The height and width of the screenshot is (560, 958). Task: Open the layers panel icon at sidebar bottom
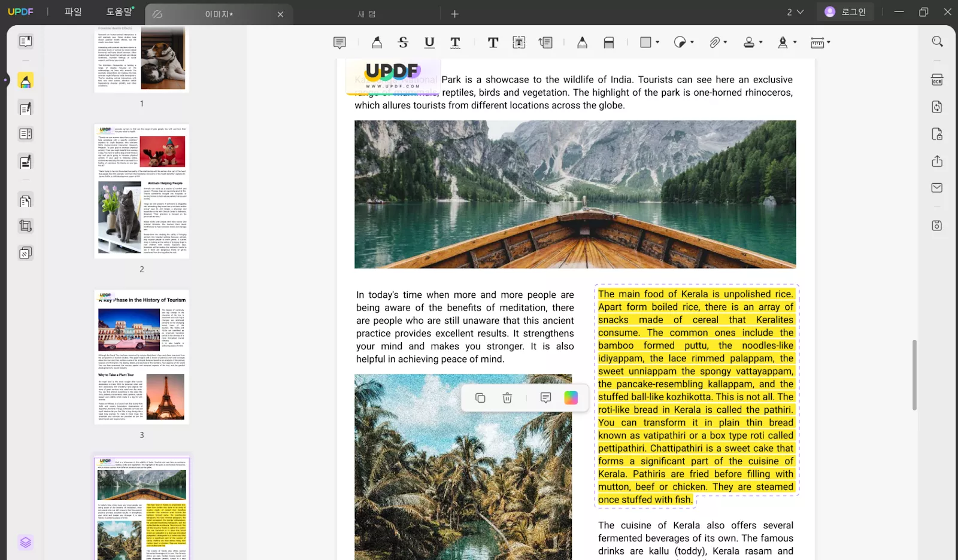click(x=25, y=542)
